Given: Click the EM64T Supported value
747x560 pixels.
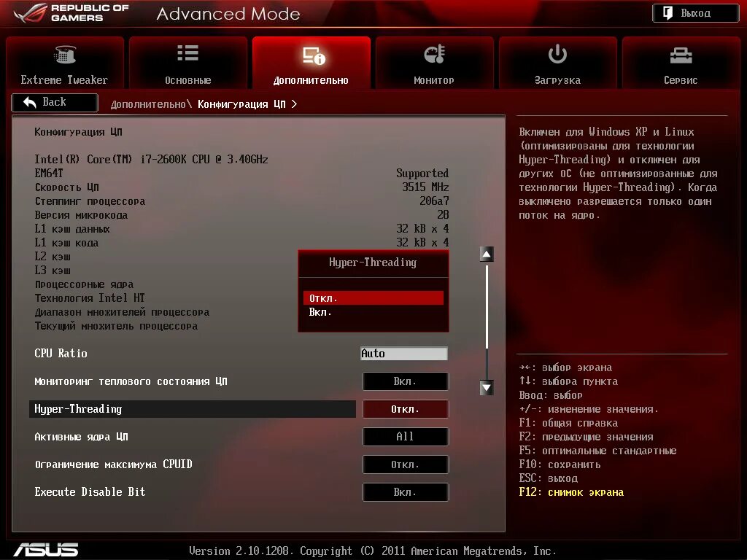Looking at the screenshot, I should [422, 174].
